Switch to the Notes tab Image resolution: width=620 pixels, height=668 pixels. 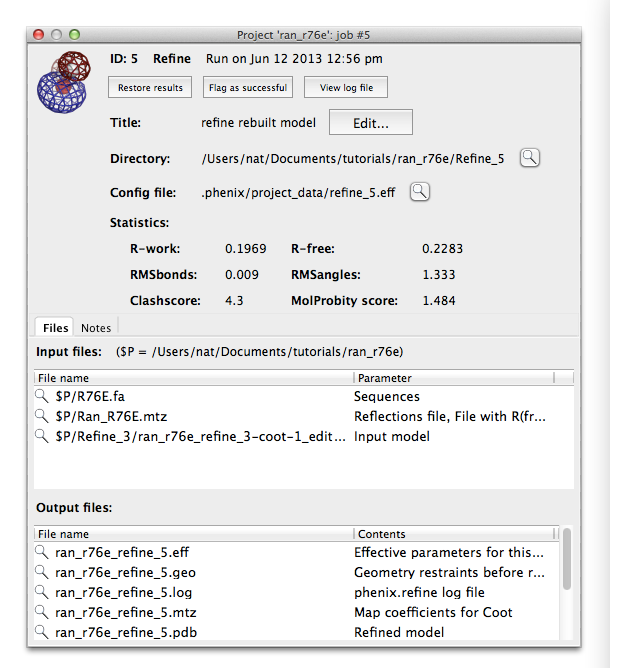[x=96, y=327]
